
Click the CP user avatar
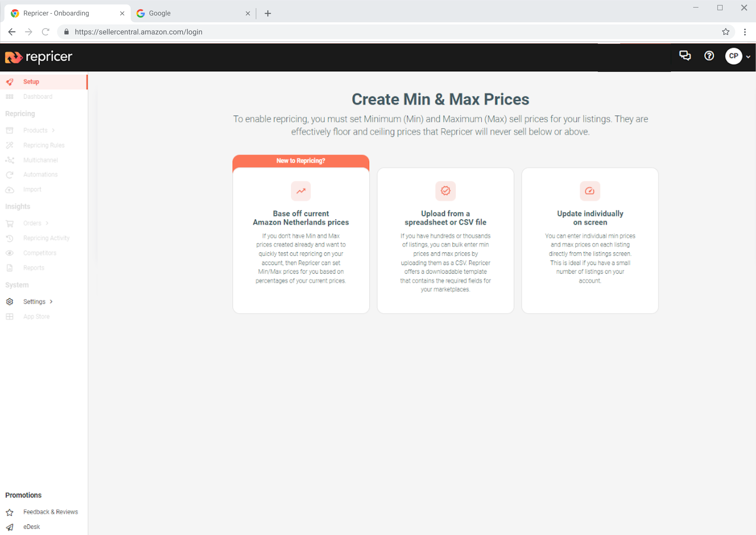733,56
